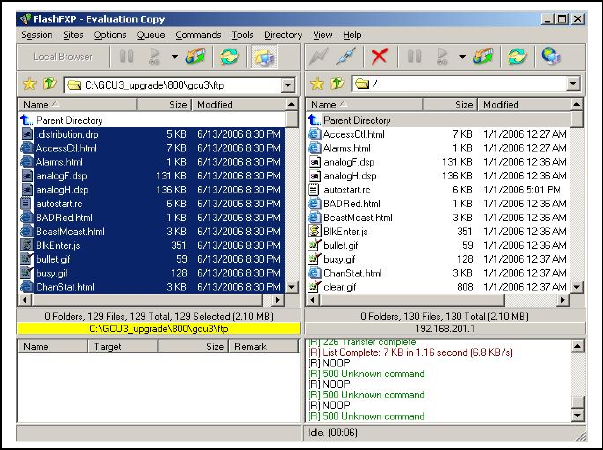Screen dimensions: 603x450
Task: Click the right pane up-folder icon
Action: tap(337, 83)
